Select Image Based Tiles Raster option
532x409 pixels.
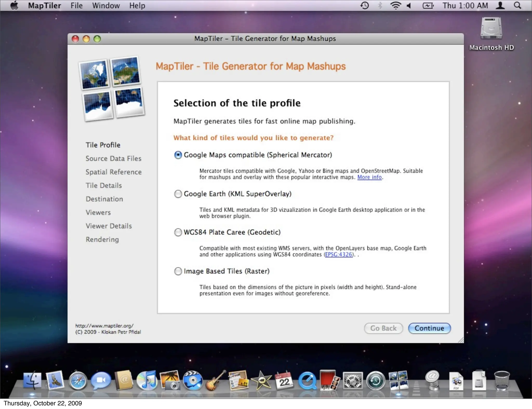click(x=178, y=271)
